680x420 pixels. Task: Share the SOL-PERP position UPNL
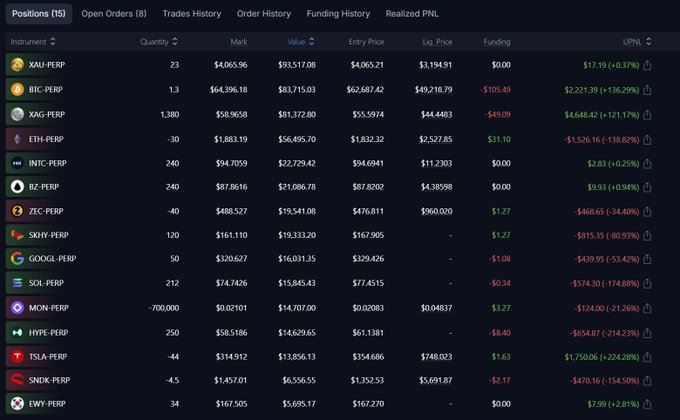647,283
